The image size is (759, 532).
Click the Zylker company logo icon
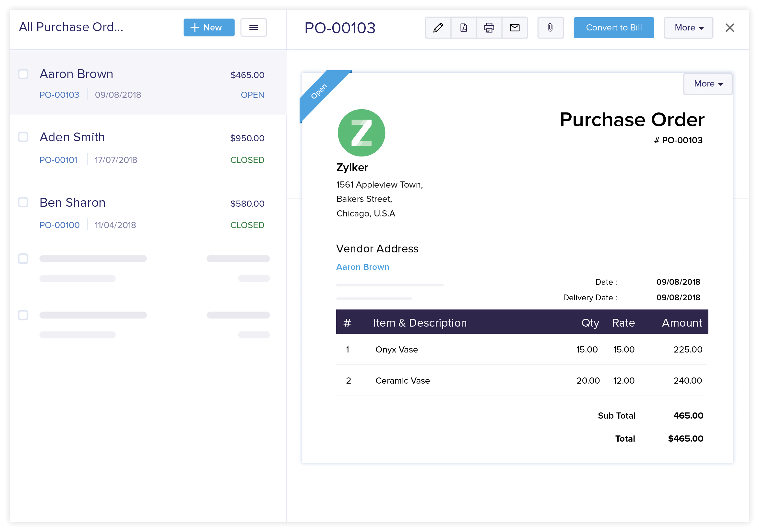pyautogui.click(x=360, y=133)
